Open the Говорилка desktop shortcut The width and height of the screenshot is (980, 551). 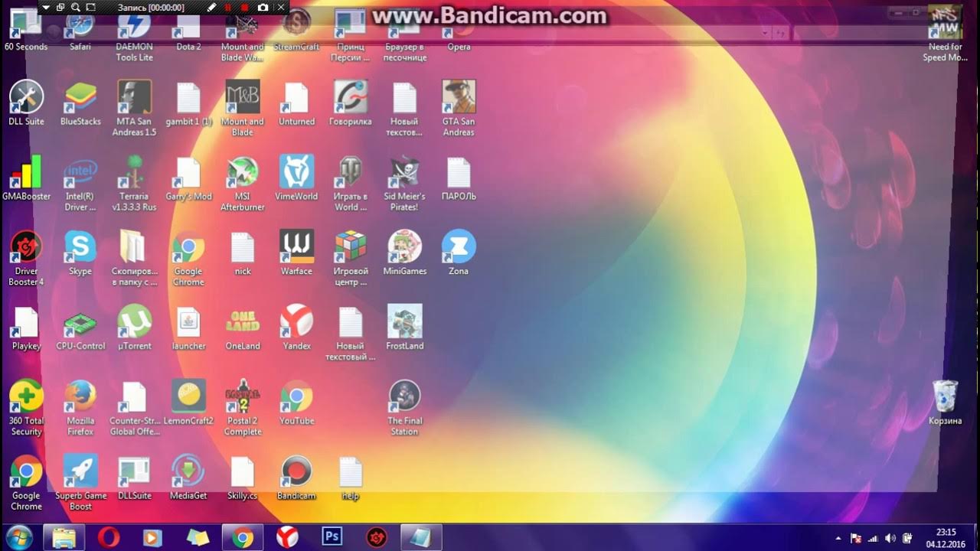pos(351,103)
